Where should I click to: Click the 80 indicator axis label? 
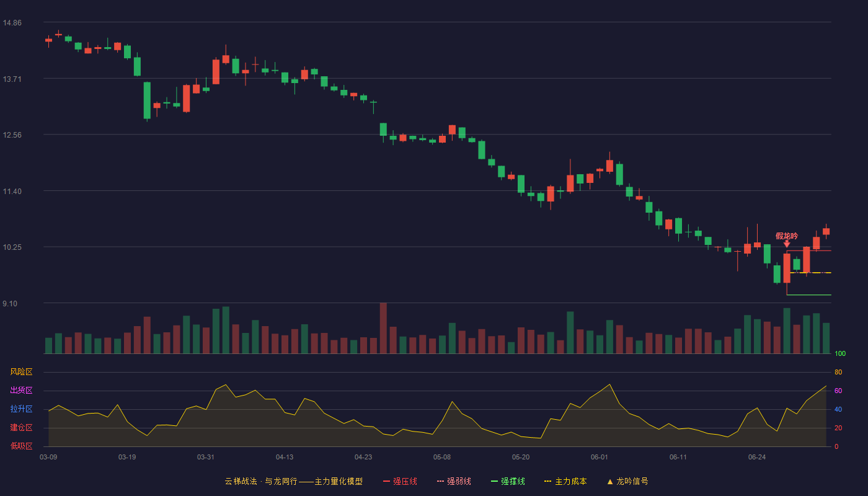pos(838,373)
